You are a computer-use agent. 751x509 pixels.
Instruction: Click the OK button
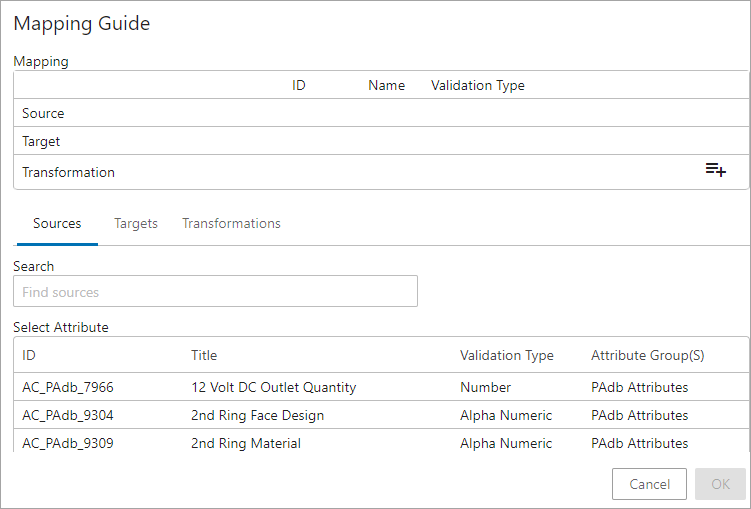click(x=720, y=484)
